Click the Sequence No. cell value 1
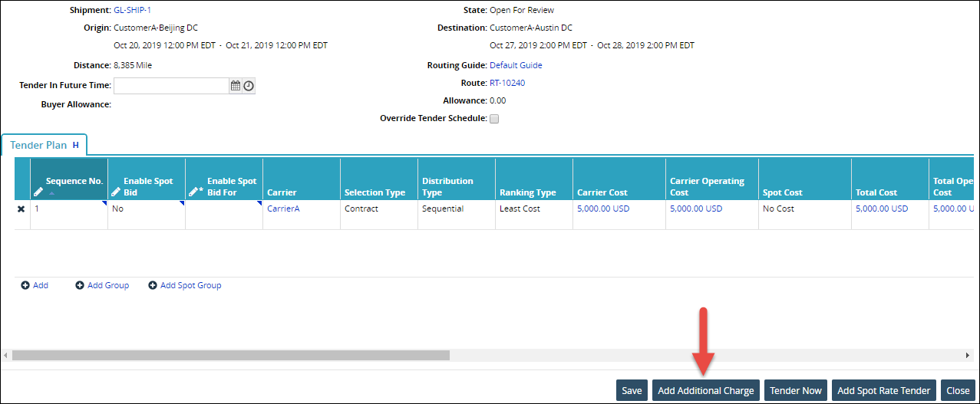980x404 pixels. pos(36,209)
